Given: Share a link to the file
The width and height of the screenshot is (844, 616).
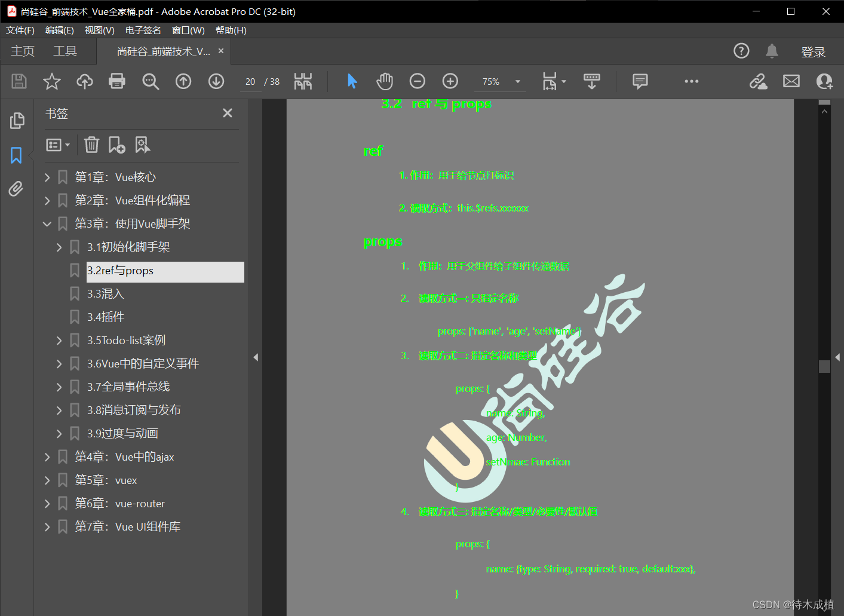Looking at the screenshot, I should coord(759,81).
